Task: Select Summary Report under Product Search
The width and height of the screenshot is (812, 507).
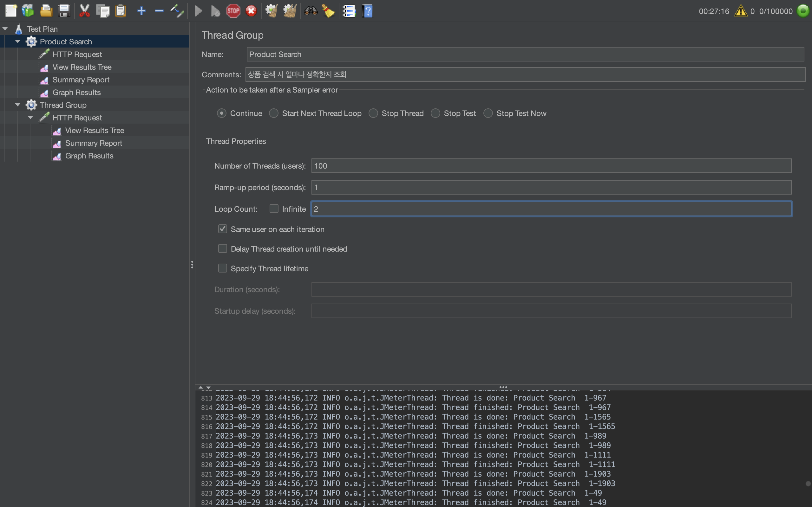Action: pyautogui.click(x=81, y=80)
